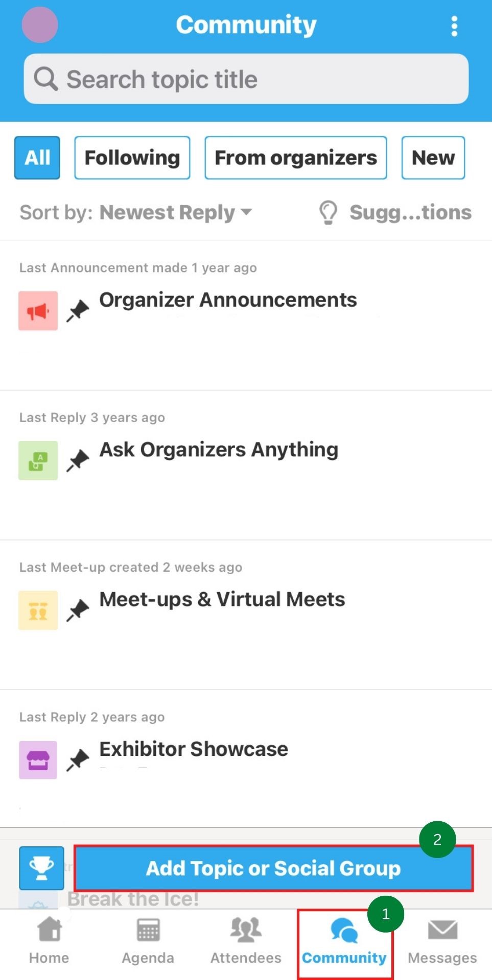Image resolution: width=492 pixels, height=980 pixels.
Task: Select the New filter chip
Action: coord(433,158)
